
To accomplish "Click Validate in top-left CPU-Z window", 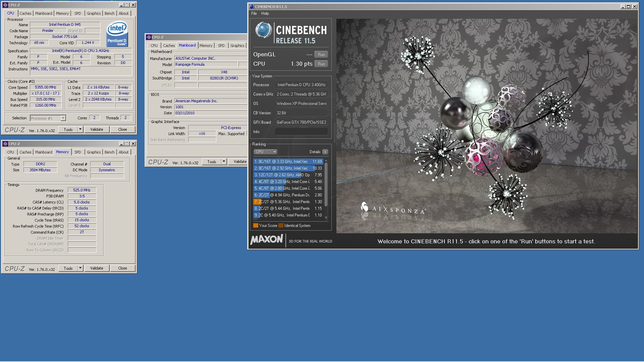I will 97,129.
